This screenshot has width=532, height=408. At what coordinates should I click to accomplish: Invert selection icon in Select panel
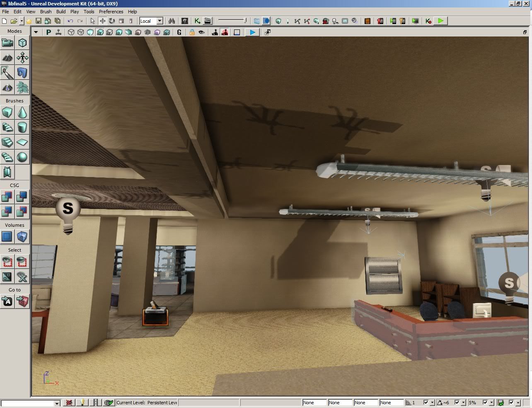pyautogui.click(x=7, y=276)
